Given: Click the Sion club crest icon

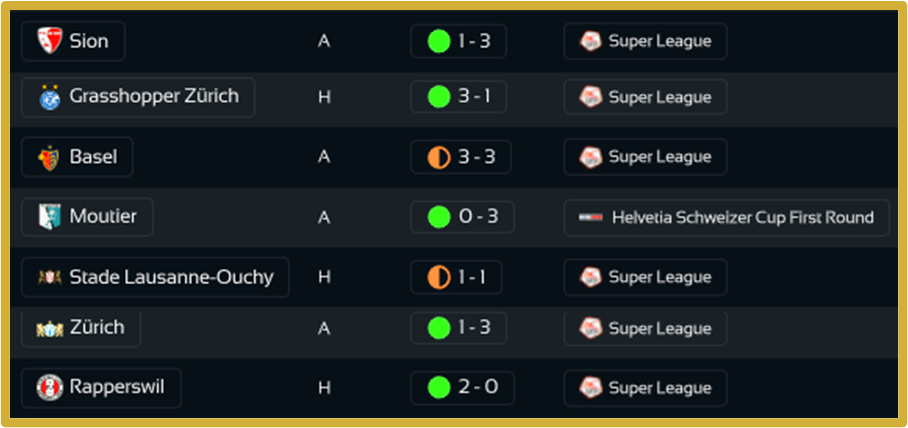Looking at the screenshot, I should [49, 41].
